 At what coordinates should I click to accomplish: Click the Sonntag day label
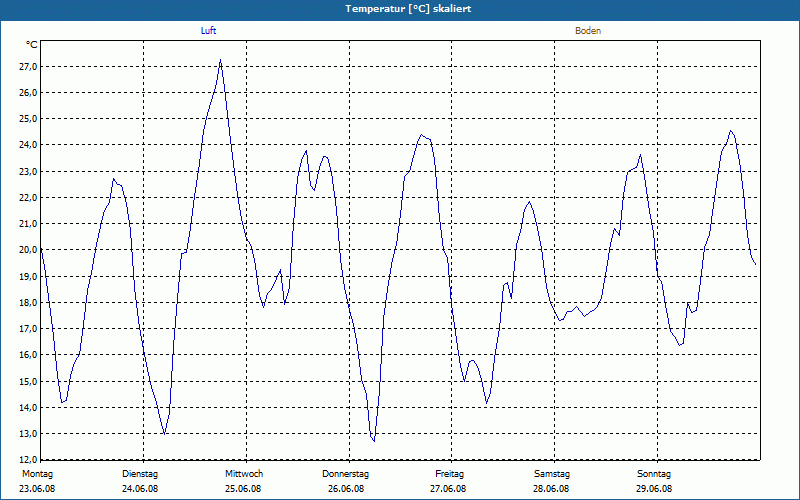(654, 474)
